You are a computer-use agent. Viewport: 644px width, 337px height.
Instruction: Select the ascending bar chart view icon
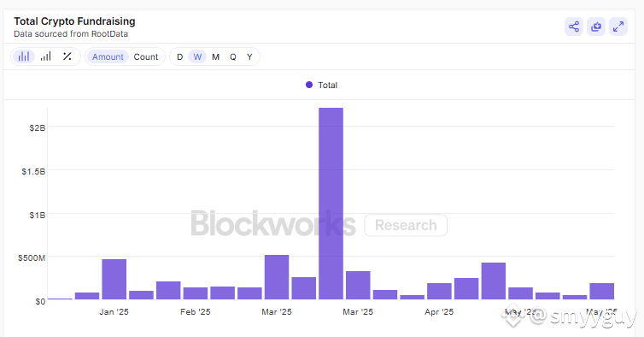45,56
